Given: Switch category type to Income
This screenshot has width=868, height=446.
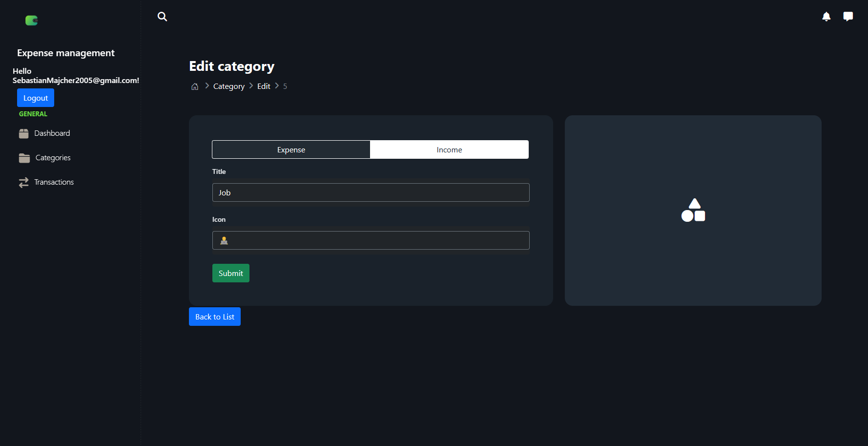Looking at the screenshot, I should (449, 149).
